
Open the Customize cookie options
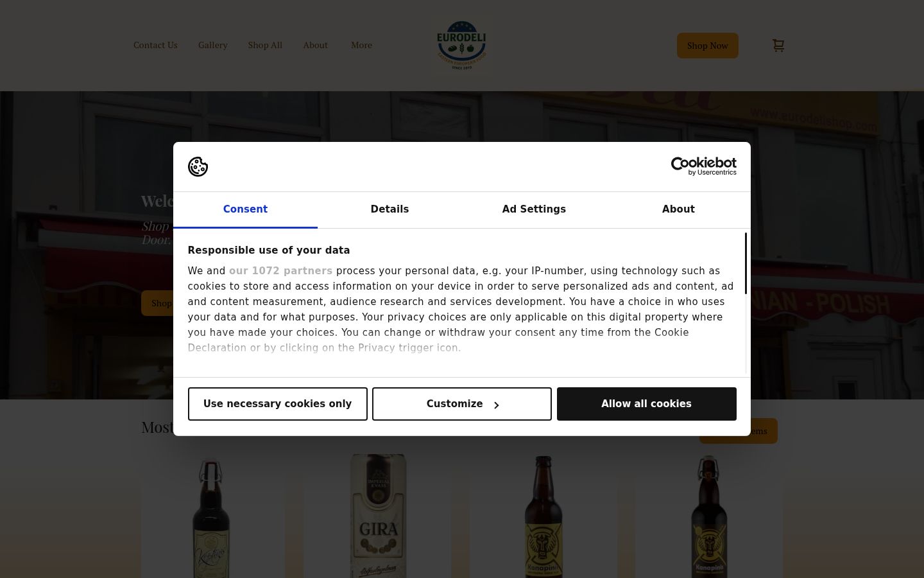pos(462,404)
